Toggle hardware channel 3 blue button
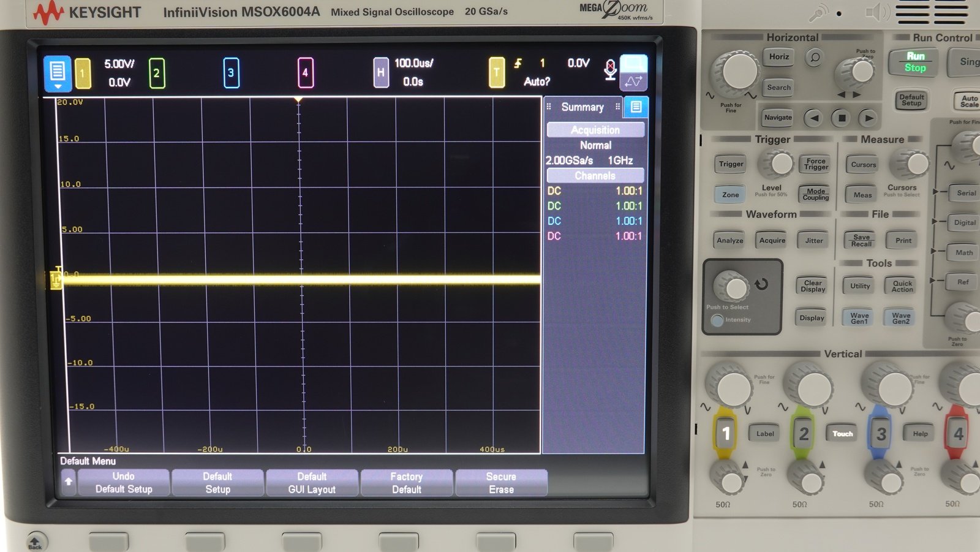The height and width of the screenshot is (552, 980). 880,434
